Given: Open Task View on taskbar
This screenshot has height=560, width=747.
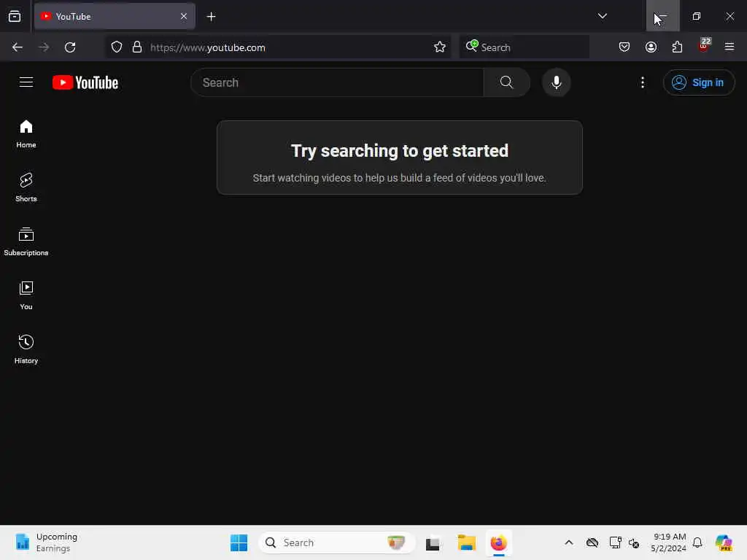Looking at the screenshot, I should 433,542.
